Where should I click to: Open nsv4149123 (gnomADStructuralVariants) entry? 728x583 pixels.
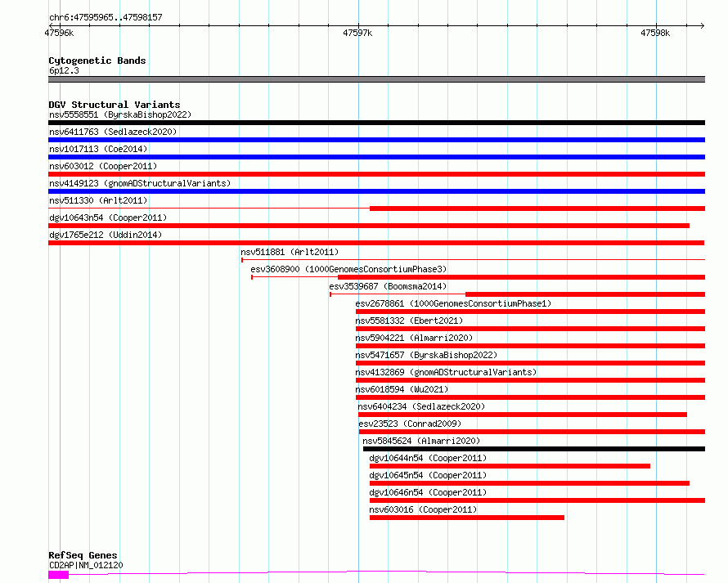[140, 183]
